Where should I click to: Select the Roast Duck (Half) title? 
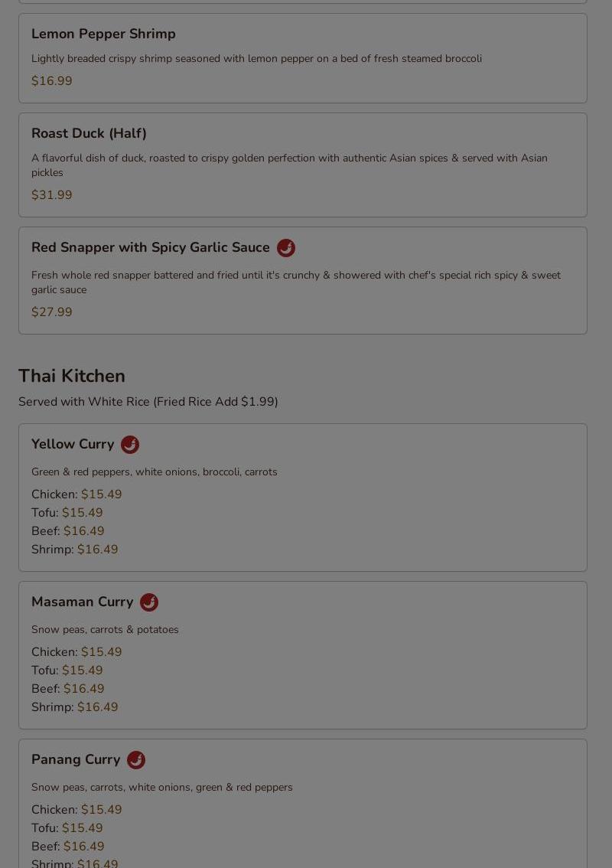click(89, 133)
